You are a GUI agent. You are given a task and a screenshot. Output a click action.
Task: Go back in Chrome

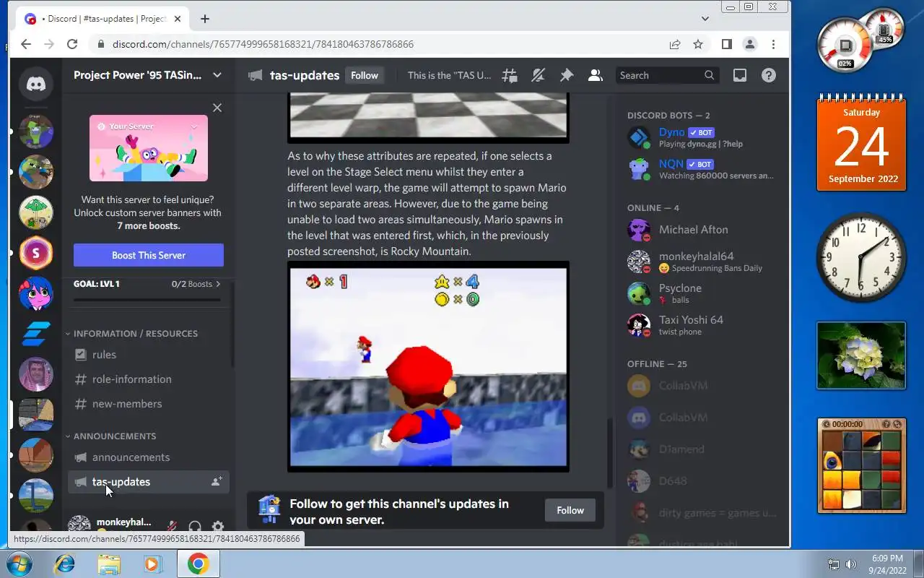click(x=26, y=44)
